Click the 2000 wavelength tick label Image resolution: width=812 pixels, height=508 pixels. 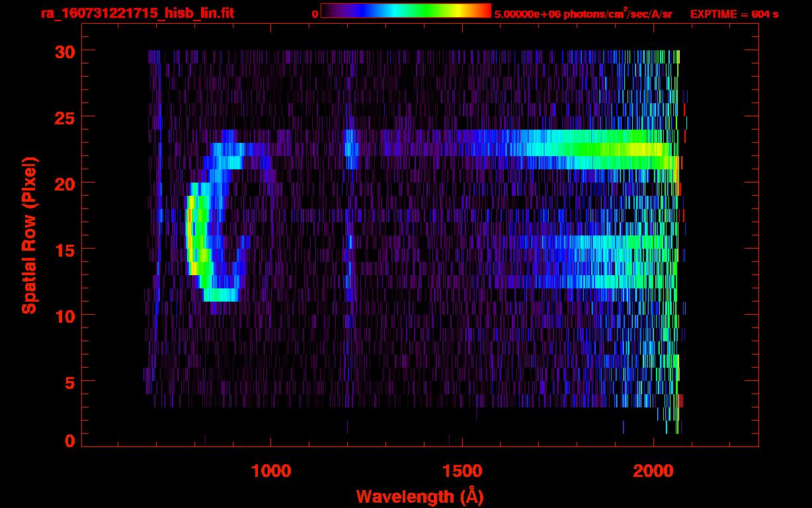(x=653, y=470)
